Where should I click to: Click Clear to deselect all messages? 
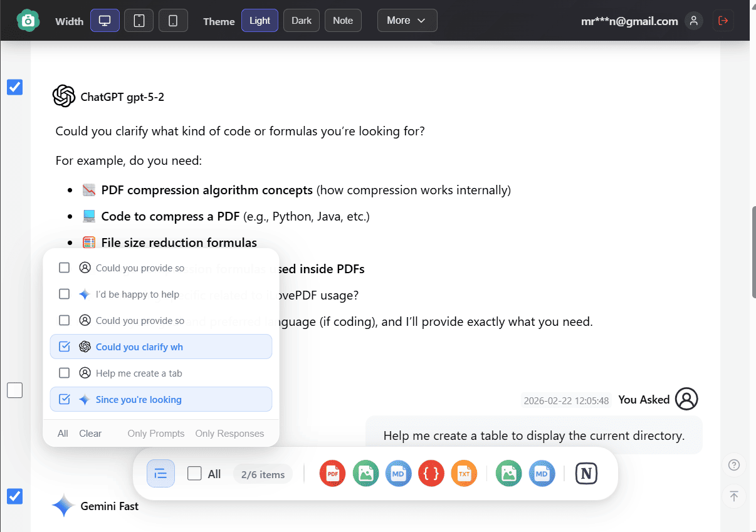point(90,433)
